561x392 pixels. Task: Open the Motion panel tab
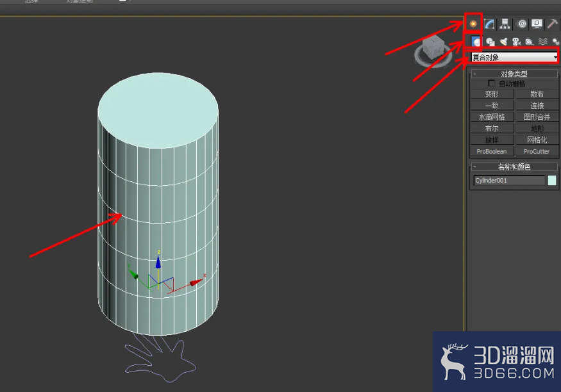522,24
